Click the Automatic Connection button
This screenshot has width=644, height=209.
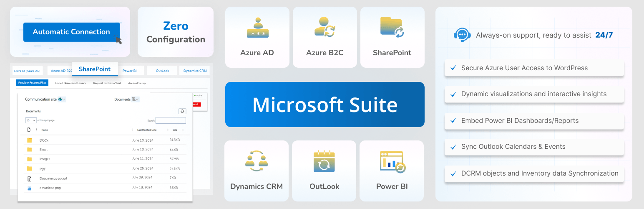(x=71, y=32)
